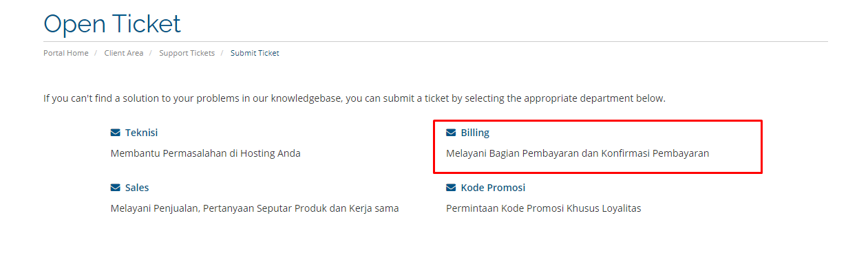Click the 'Permintaan Kode Promosi Khusus Loyalitas' text

(x=544, y=208)
